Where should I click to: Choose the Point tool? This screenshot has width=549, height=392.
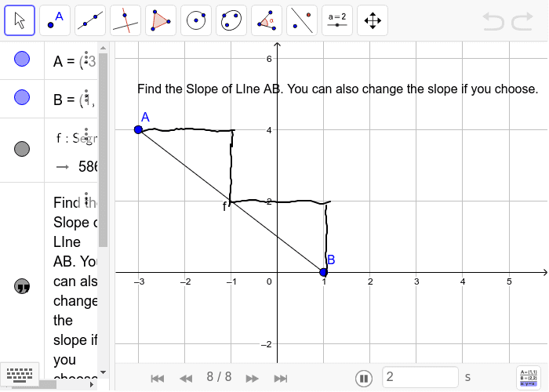click(55, 20)
